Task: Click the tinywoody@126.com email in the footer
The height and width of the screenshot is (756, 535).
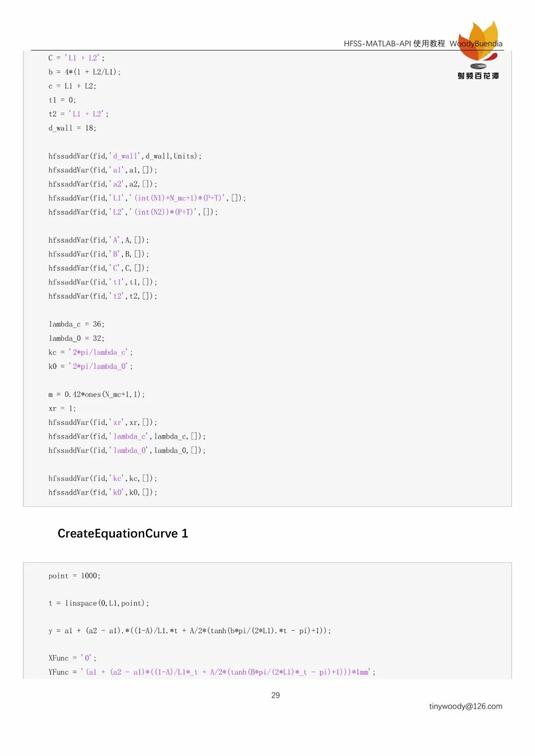Action: pyautogui.click(x=465, y=706)
